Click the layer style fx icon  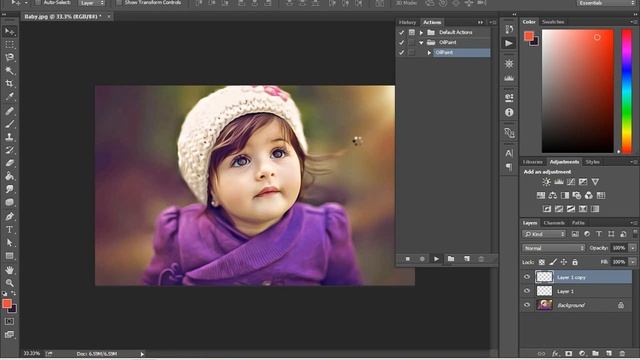(555, 353)
